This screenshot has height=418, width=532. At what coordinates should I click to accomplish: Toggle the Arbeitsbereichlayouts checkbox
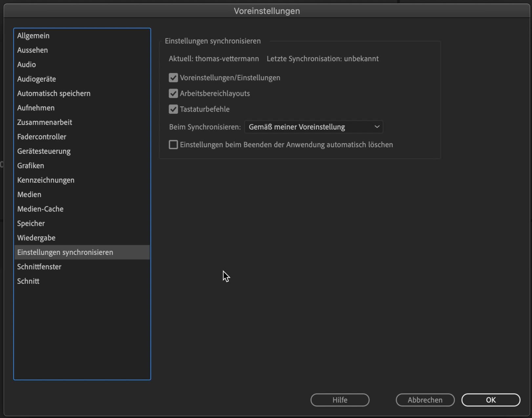(x=173, y=94)
